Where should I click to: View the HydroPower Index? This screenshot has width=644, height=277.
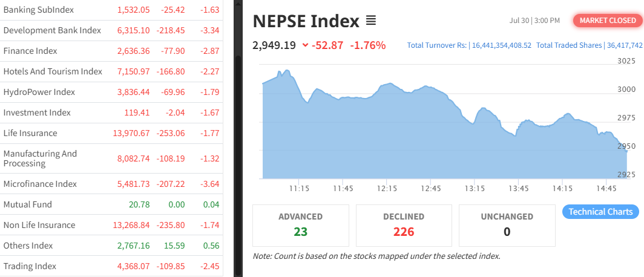[x=39, y=92]
